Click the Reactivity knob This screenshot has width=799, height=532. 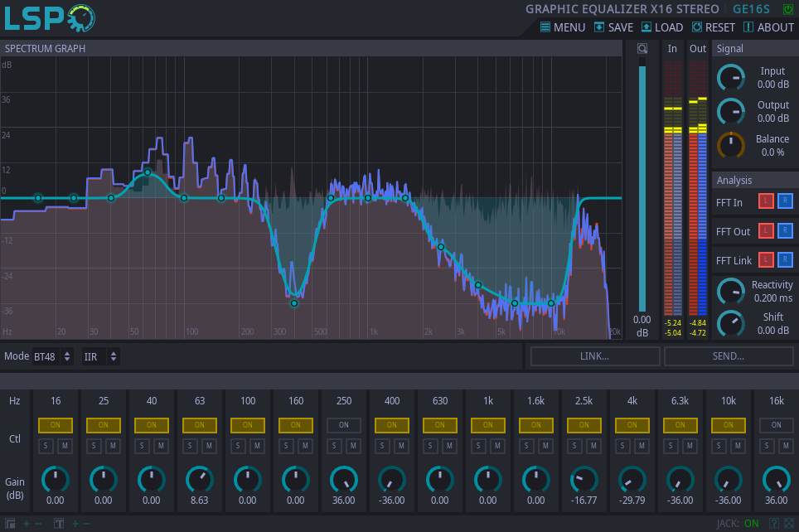[x=731, y=292]
